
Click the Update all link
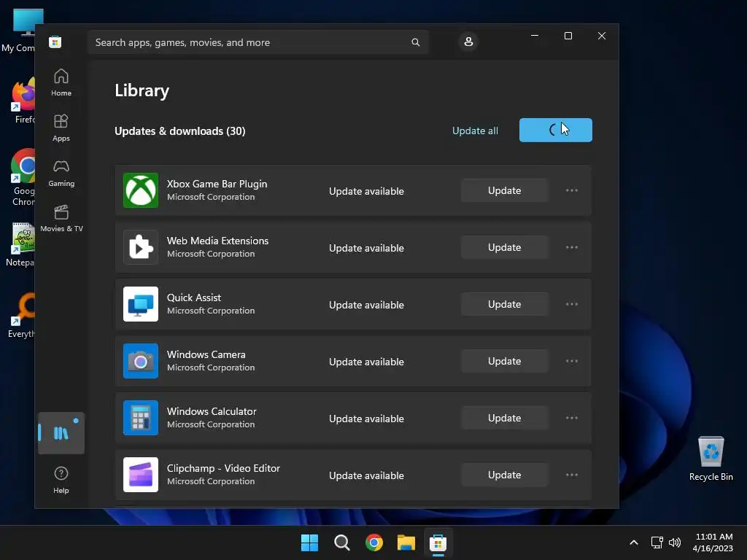coord(475,131)
